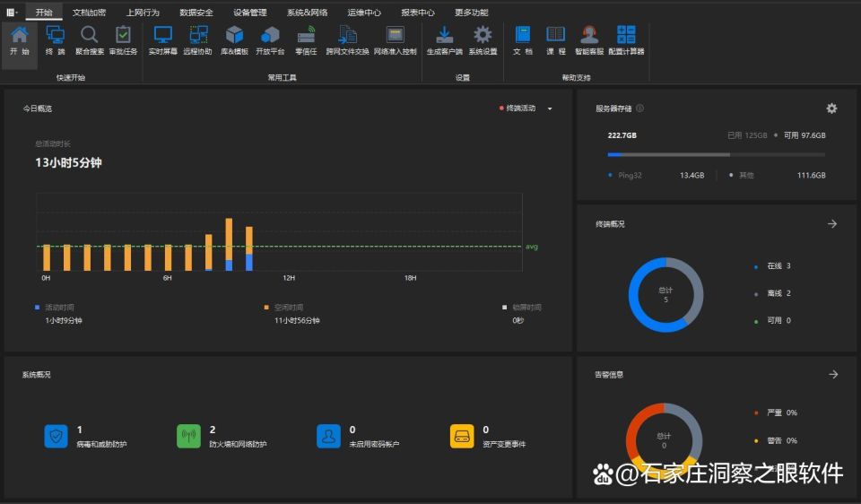This screenshot has height=504, width=861.
Task: Click the 开始 home icon
Action: 19,35
